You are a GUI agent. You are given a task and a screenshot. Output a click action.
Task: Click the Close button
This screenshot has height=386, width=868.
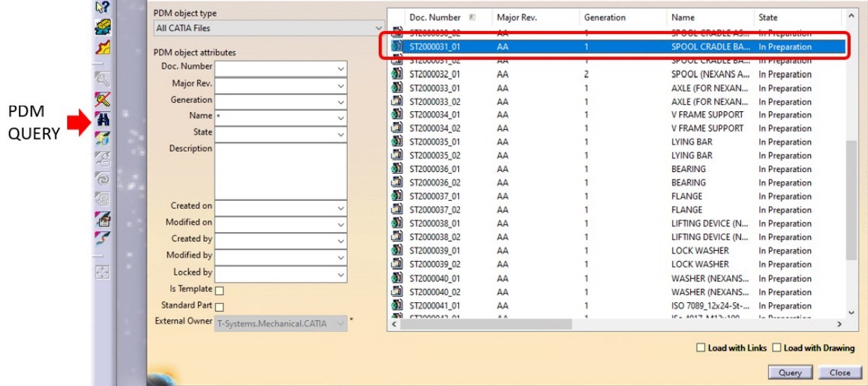840,373
